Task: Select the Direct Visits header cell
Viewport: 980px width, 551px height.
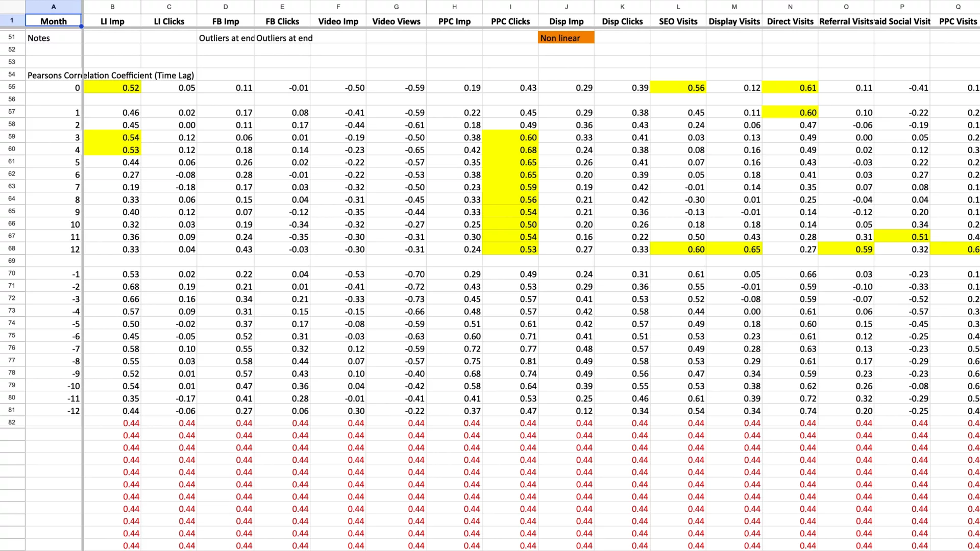Action: click(x=790, y=21)
